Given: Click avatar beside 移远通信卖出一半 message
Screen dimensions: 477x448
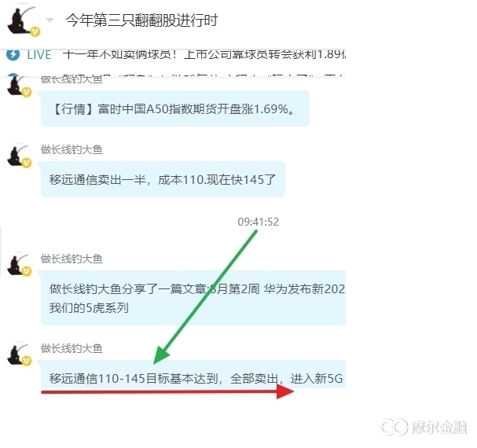Looking at the screenshot, I should pyautogui.click(x=19, y=156).
